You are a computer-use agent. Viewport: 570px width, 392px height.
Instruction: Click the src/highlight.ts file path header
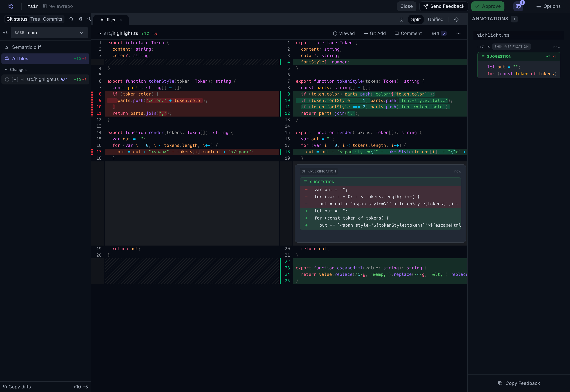tap(121, 33)
